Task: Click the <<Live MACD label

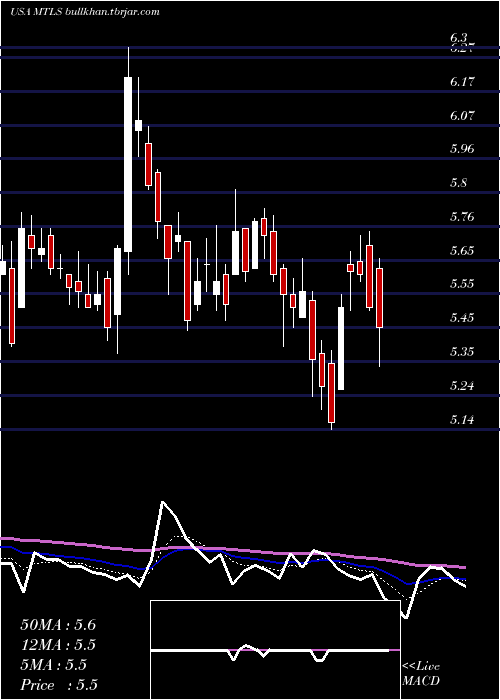Action: point(421,673)
